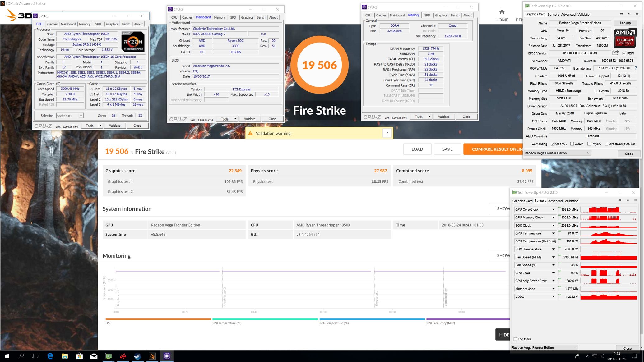
Task: Switch to the Caches tab in CPU window
Action: point(52,24)
